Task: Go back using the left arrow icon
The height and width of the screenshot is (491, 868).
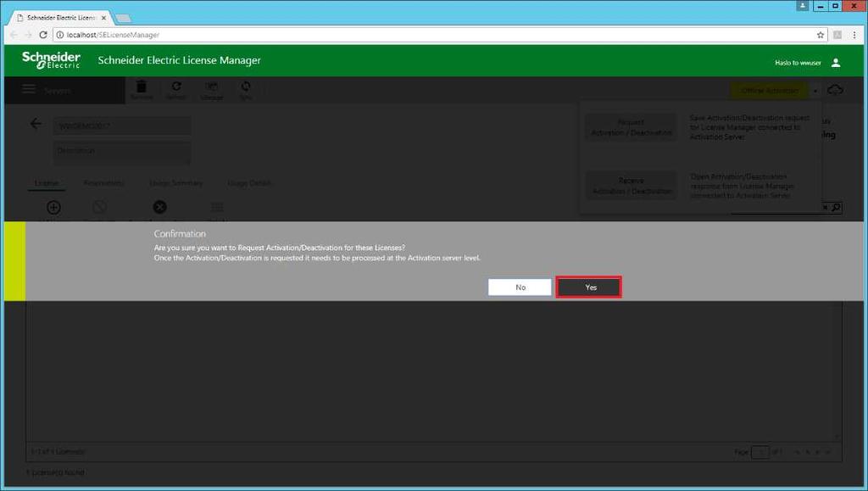Action: click(x=36, y=124)
